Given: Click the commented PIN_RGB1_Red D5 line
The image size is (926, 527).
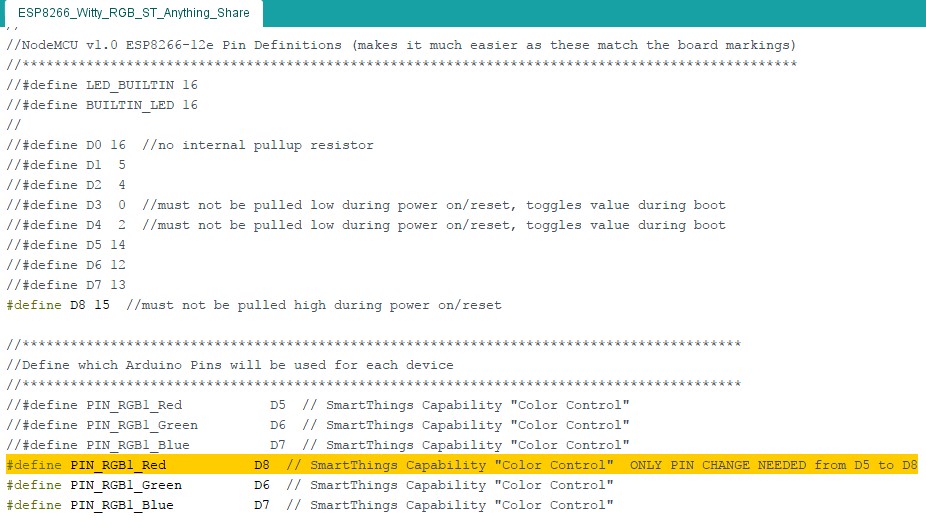Looking at the screenshot, I should (x=318, y=405).
